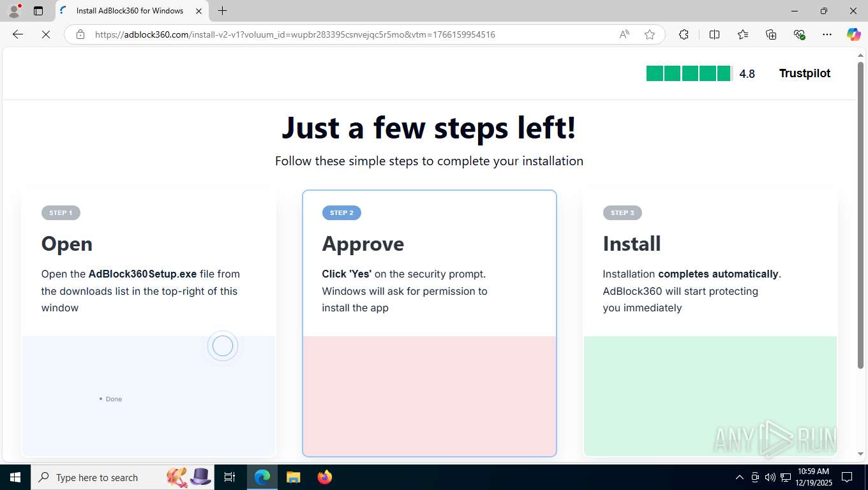Click the STEP 2 badge
The image size is (868, 490).
pyautogui.click(x=341, y=212)
